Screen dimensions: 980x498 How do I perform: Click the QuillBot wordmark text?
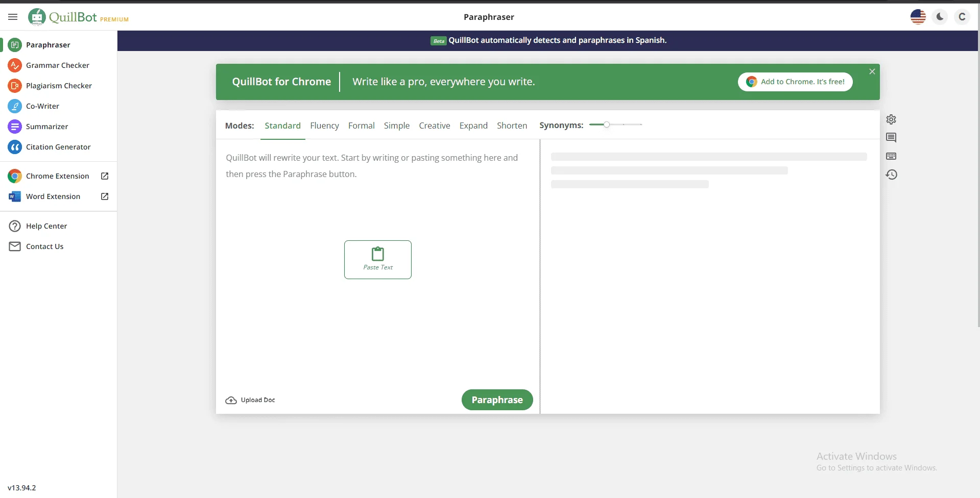[73, 17]
